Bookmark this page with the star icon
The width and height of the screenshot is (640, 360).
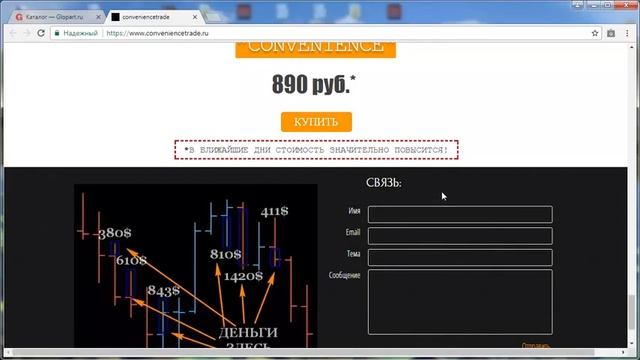point(595,33)
